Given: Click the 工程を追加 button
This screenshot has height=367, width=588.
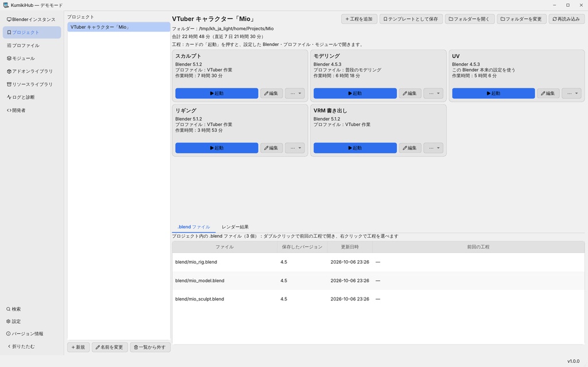Looking at the screenshot, I should pos(359,19).
